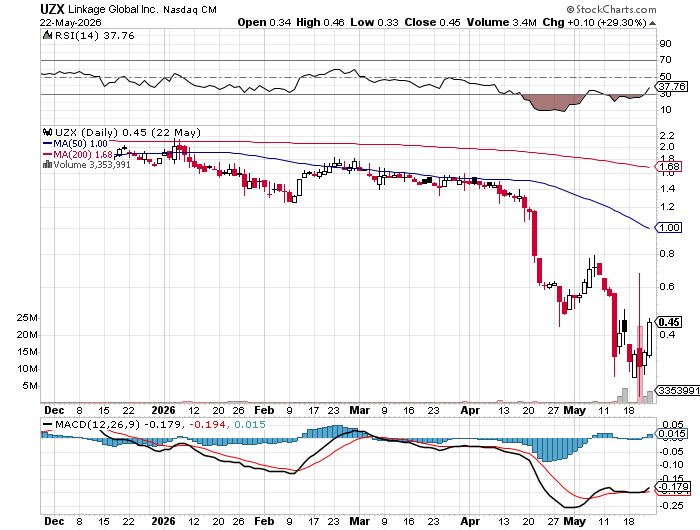Click the blue MA(50) legend line
700x530 pixels.
47,144
